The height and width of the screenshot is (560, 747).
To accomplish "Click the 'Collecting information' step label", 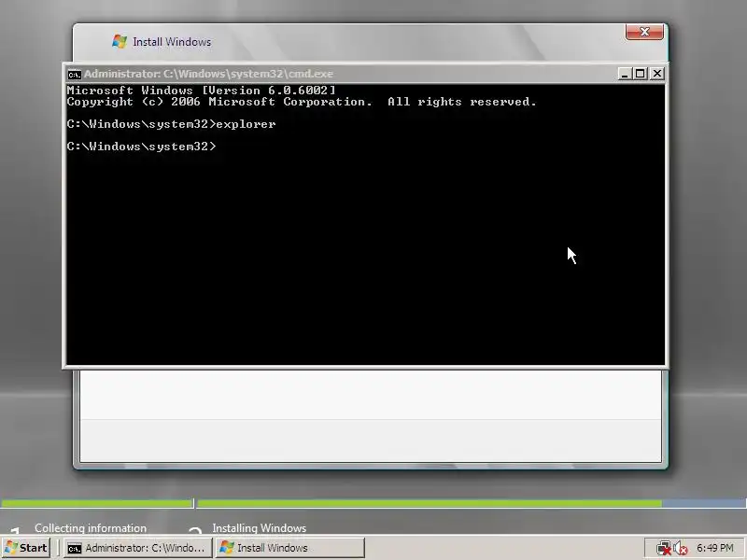I will pos(91,527).
